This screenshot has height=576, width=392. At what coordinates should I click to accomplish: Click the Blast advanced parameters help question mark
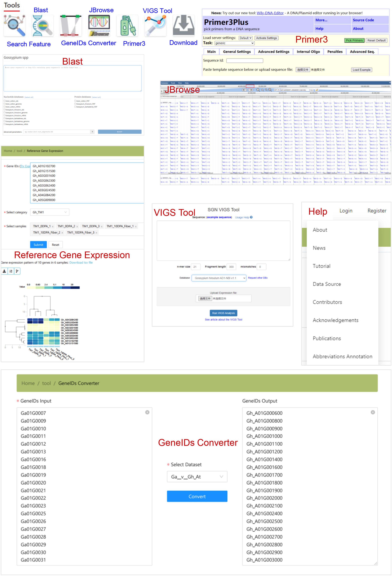coord(92,132)
